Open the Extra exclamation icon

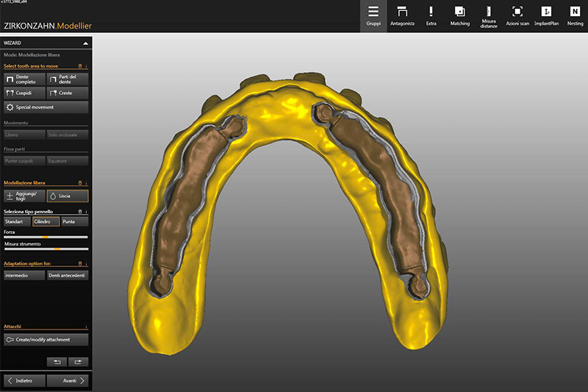pyautogui.click(x=431, y=15)
